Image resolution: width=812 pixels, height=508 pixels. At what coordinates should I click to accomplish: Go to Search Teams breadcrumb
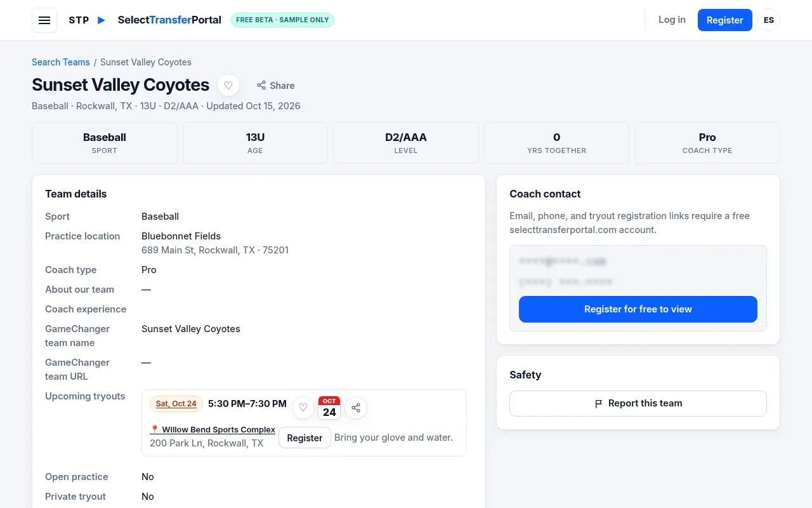61,62
